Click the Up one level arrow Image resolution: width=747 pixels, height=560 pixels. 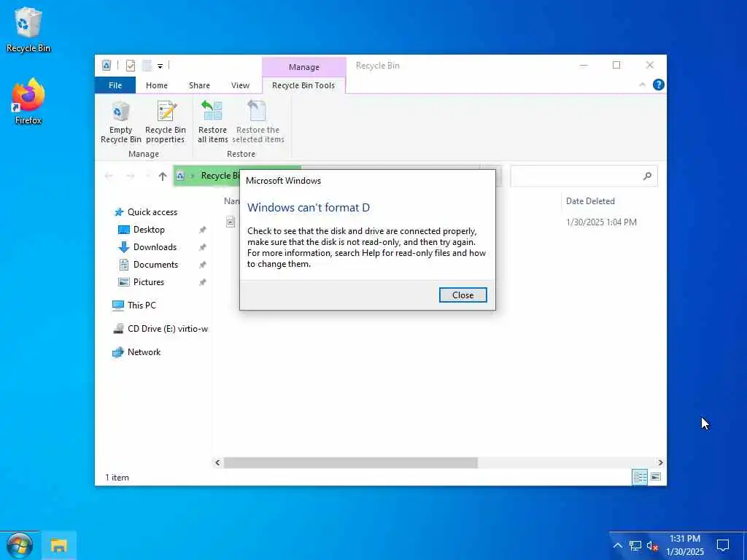point(163,176)
